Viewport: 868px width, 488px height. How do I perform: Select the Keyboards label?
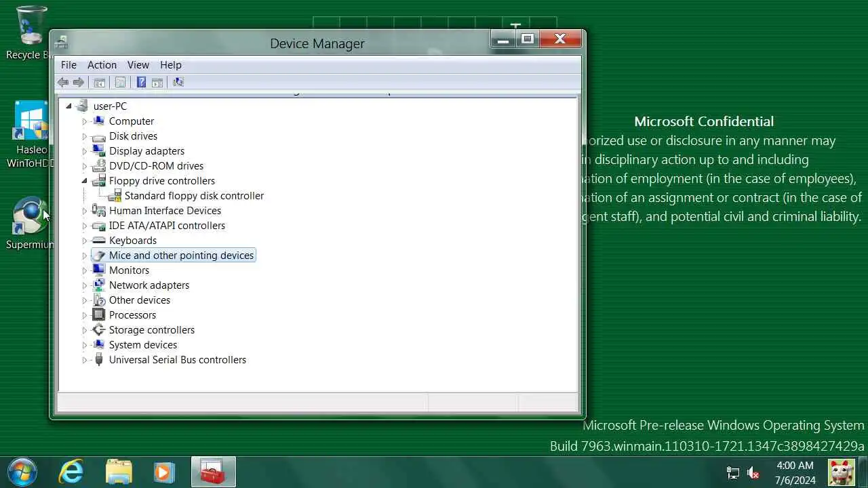tap(133, 241)
